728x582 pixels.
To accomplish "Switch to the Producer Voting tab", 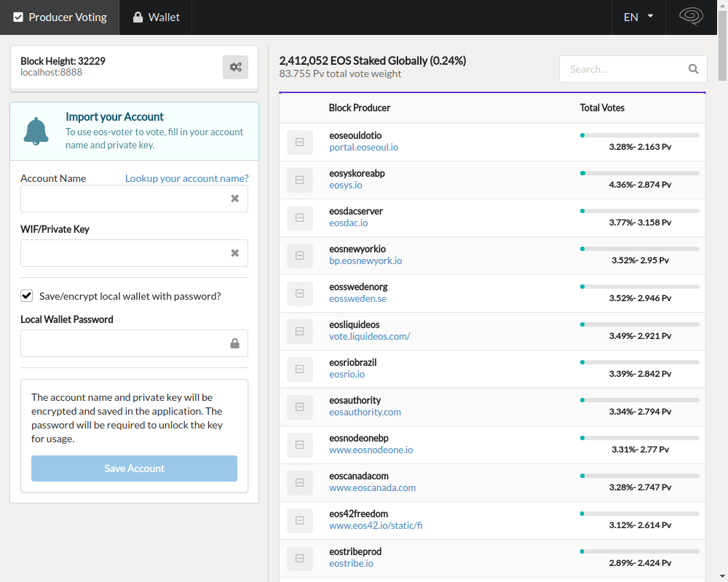I will click(x=60, y=17).
